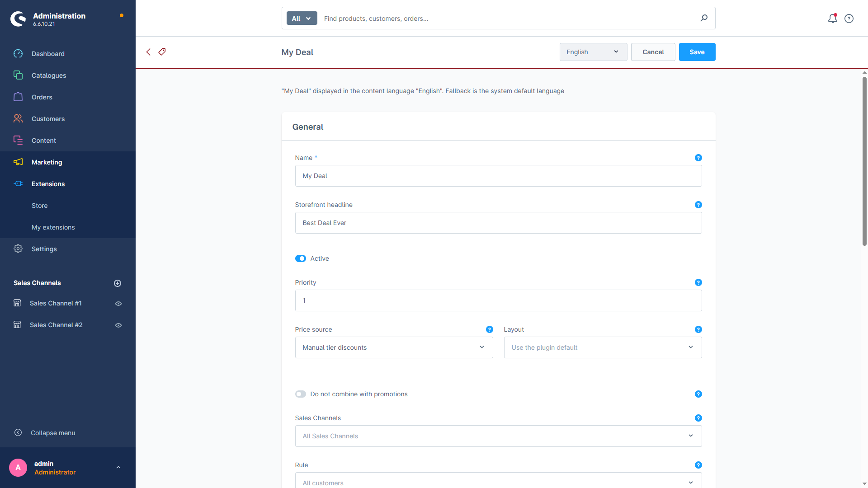
Task: Click the Collapse menu arrow icon
Action: click(x=18, y=432)
